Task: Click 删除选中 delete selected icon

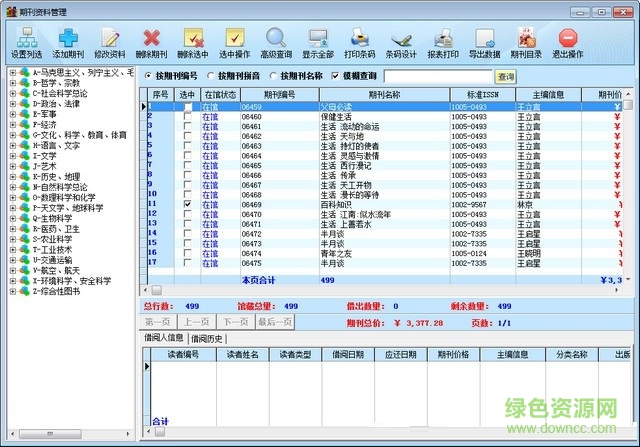Action: [193, 43]
